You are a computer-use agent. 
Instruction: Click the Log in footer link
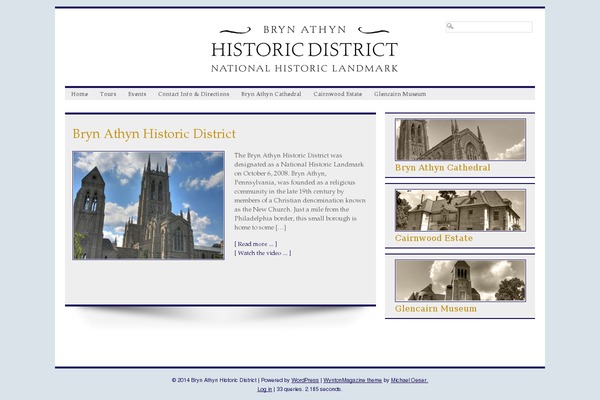pyautogui.click(x=264, y=389)
